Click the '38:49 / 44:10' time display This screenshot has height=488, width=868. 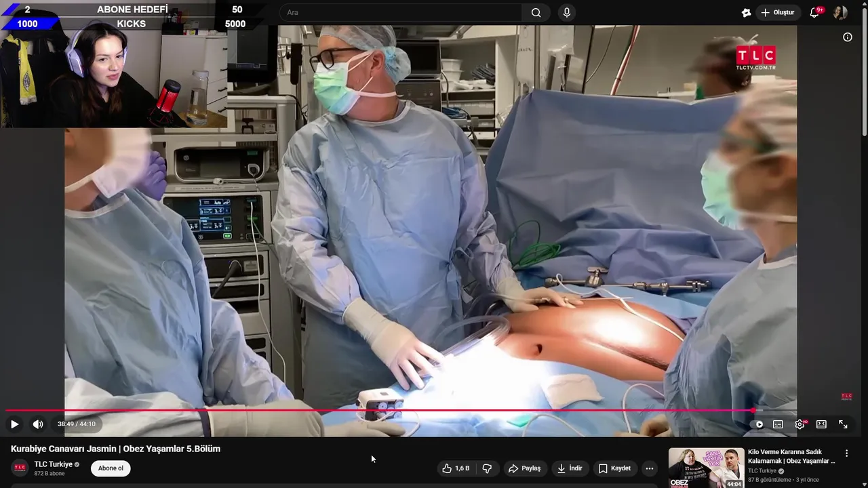click(x=76, y=424)
